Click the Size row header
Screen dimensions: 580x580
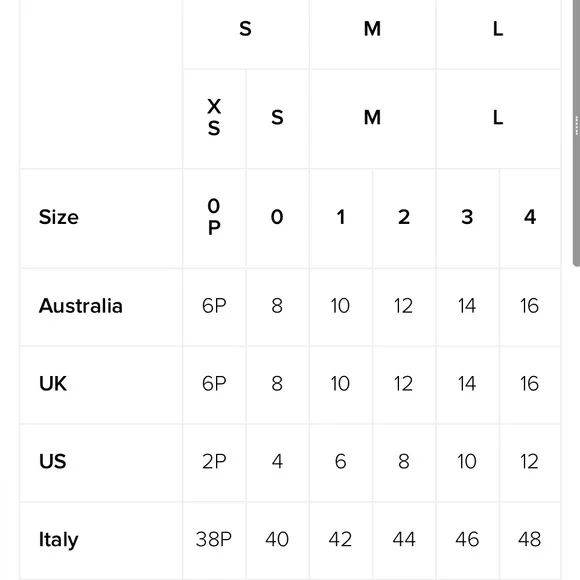pyautogui.click(x=58, y=217)
